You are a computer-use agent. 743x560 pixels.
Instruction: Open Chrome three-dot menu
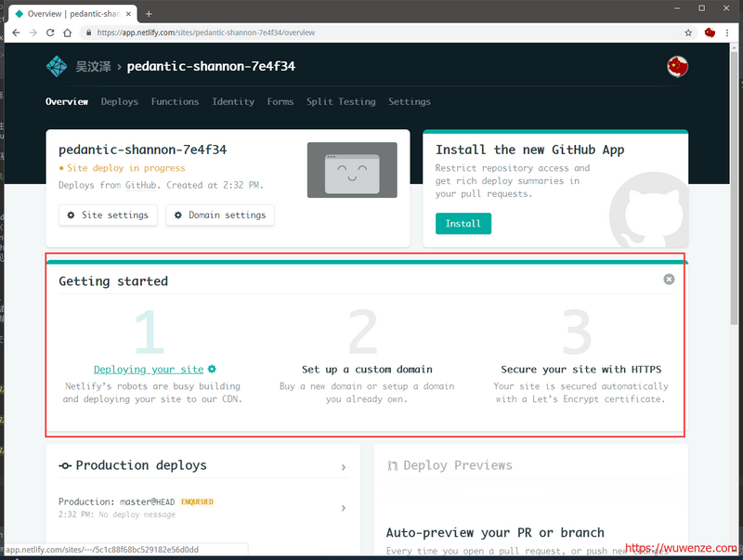pyautogui.click(x=727, y=33)
